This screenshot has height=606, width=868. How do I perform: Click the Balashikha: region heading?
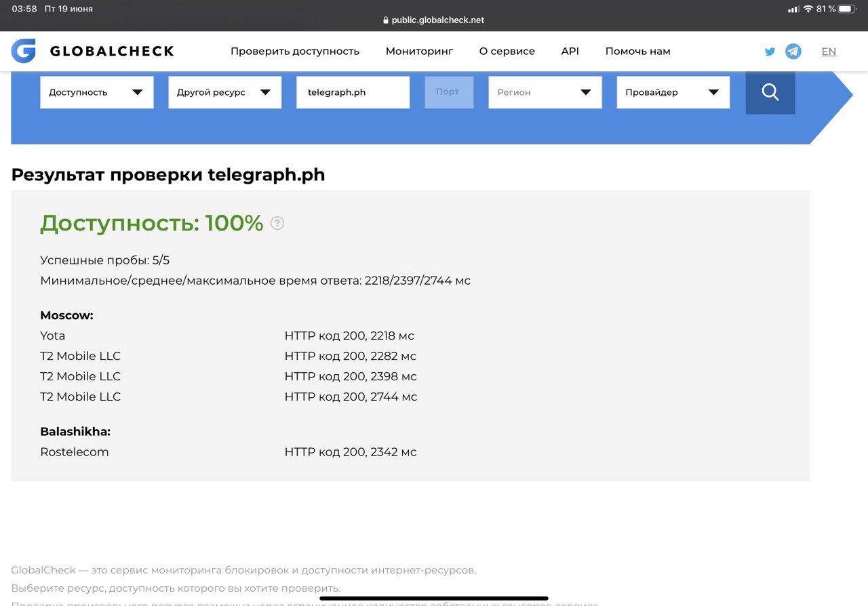point(75,432)
